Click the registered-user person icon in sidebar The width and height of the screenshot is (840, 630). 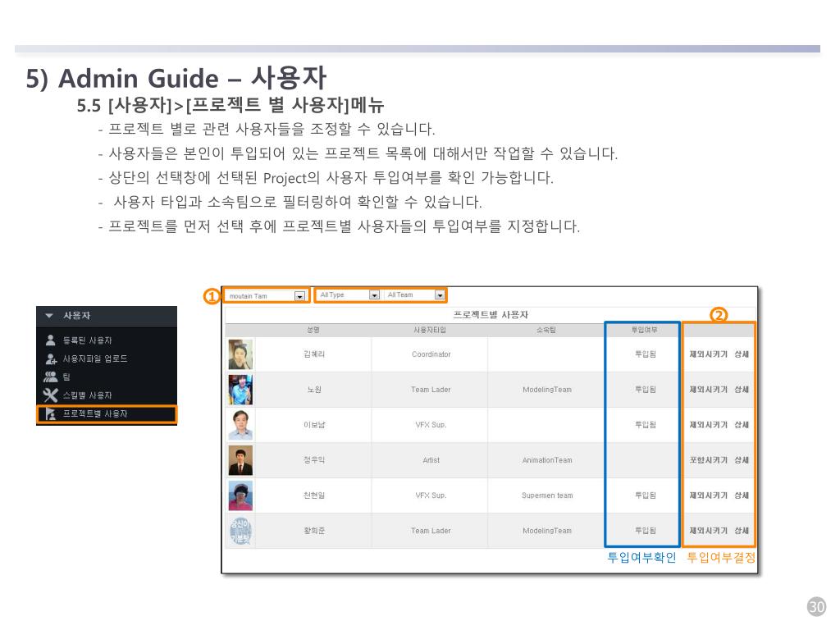tap(50, 340)
